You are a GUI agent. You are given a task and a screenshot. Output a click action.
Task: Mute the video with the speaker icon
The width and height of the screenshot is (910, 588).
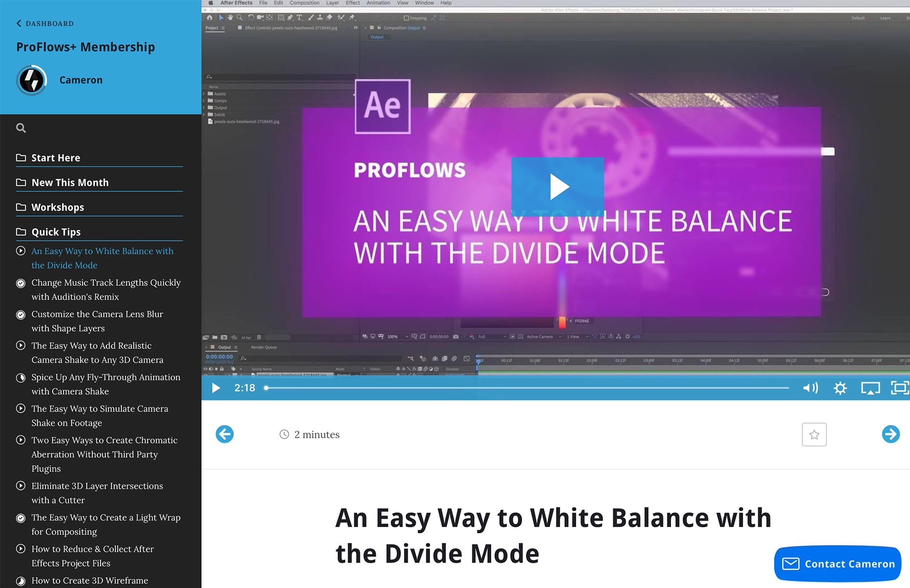tap(810, 388)
